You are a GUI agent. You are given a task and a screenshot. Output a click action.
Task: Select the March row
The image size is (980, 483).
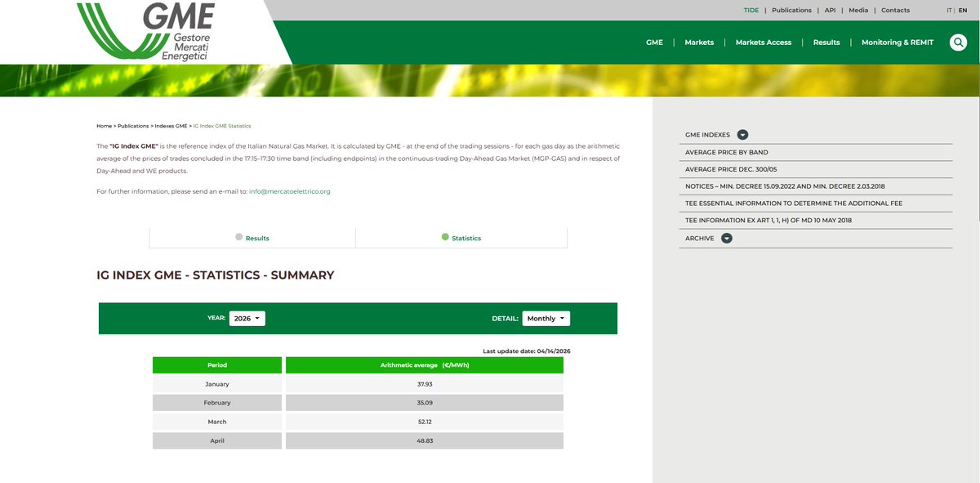coord(358,422)
